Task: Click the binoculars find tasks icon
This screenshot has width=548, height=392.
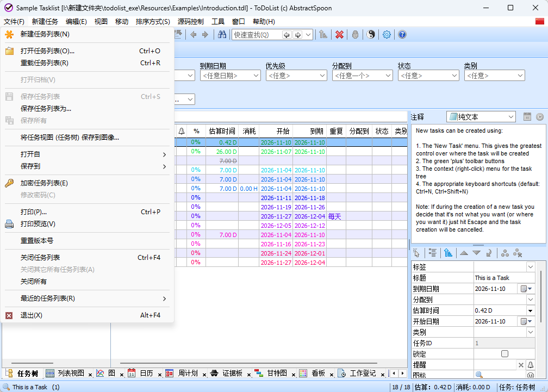Action: [x=222, y=34]
